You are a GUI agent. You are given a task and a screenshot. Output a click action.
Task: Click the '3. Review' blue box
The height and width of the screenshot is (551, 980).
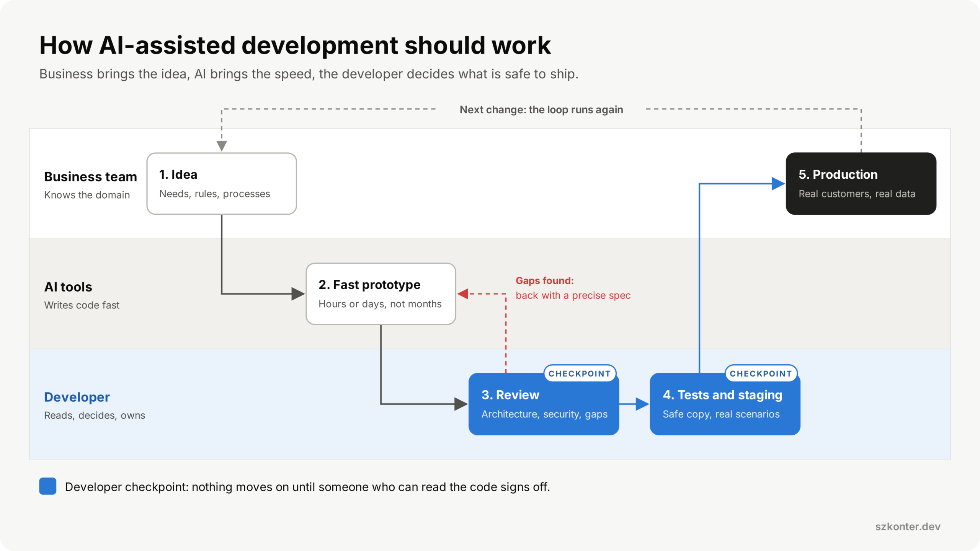544,404
